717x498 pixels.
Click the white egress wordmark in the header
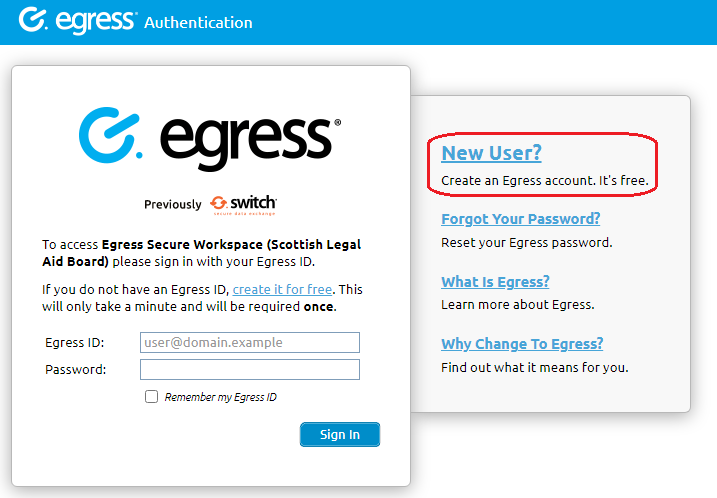(x=96, y=21)
